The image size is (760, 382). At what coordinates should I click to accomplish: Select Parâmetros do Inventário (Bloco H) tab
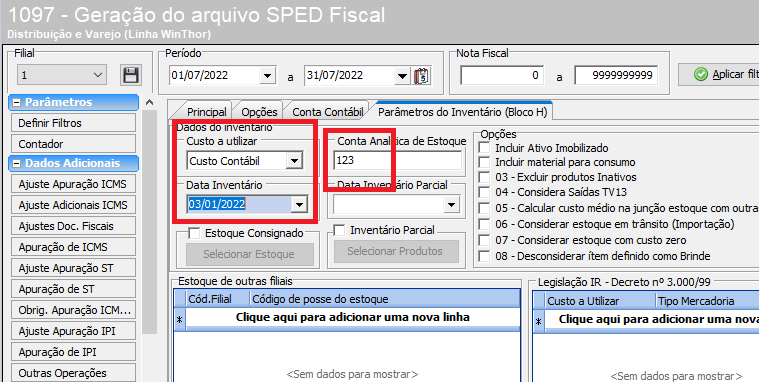pyautogui.click(x=462, y=112)
